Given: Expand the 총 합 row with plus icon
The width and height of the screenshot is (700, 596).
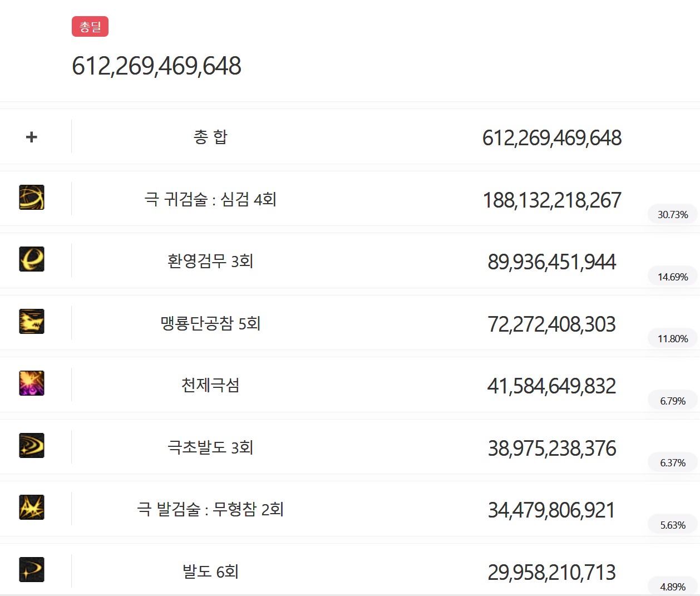Looking at the screenshot, I should [x=32, y=137].
